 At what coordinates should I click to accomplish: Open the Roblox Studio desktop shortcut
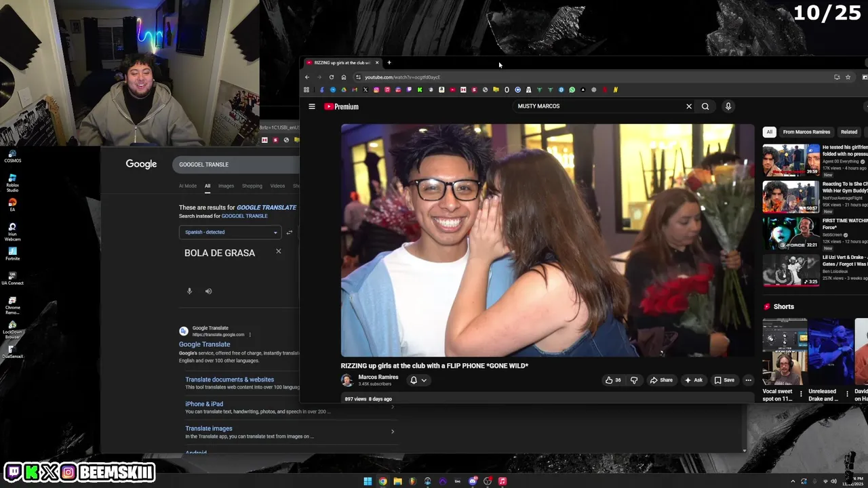pyautogui.click(x=12, y=184)
